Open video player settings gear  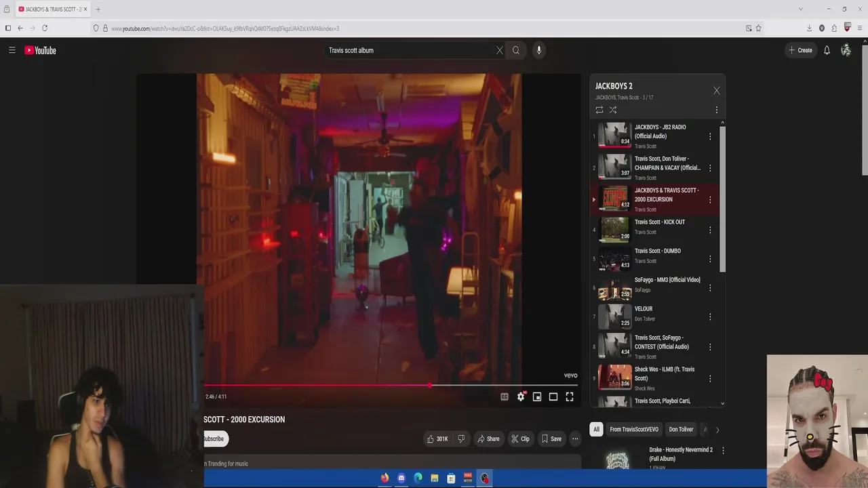tap(521, 397)
